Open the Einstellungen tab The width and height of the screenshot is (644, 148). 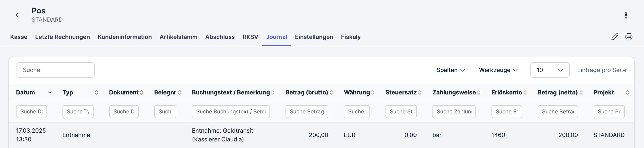click(314, 37)
